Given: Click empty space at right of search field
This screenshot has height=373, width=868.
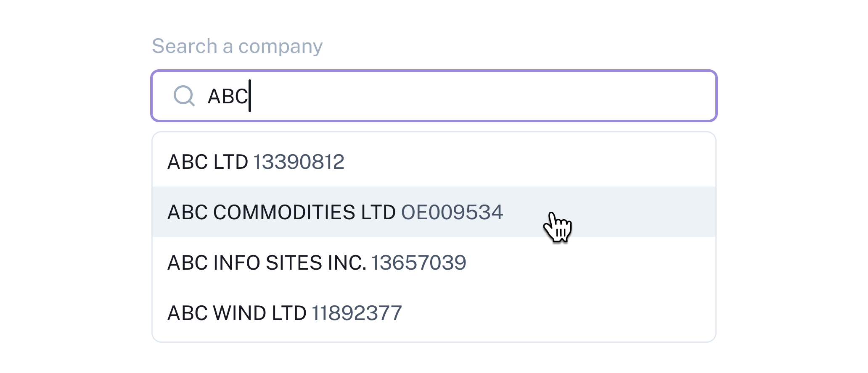Looking at the screenshot, I should point(505,96).
